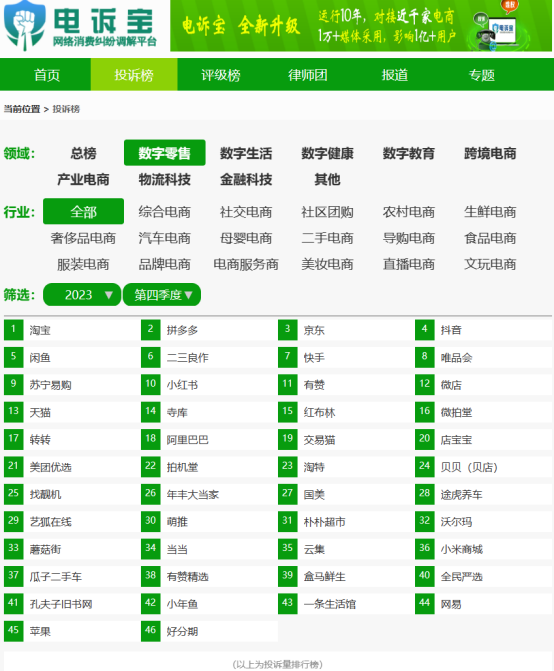This screenshot has width=554, height=671.
Task: Open rank 32 entry 沃尔玛
Action: tap(483, 522)
